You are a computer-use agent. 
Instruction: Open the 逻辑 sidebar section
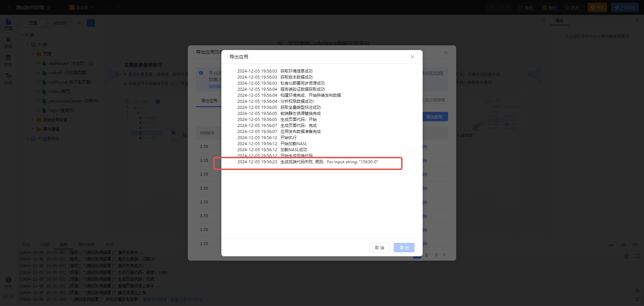point(8,43)
